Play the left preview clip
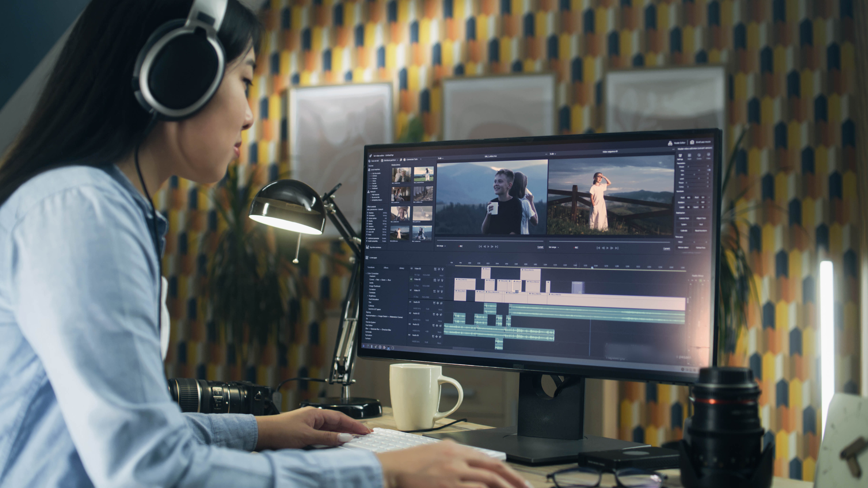868x488 pixels. [488, 247]
